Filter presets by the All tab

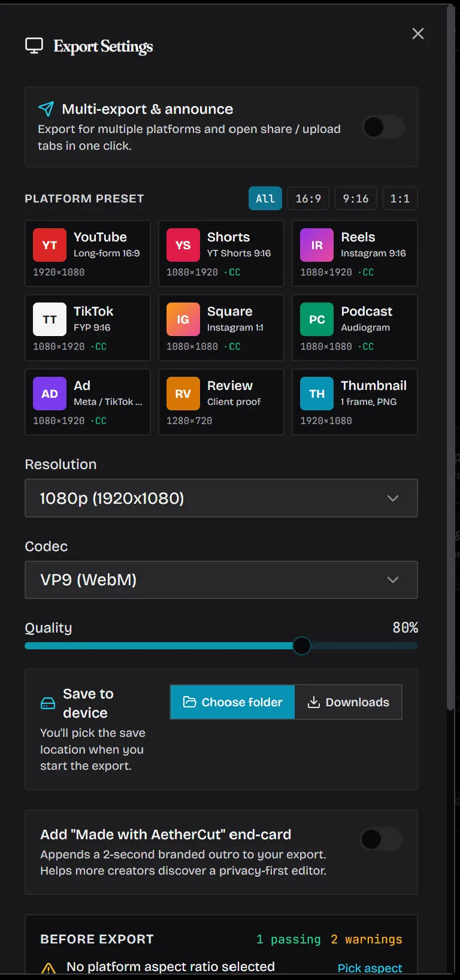click(x=265, y=198)
